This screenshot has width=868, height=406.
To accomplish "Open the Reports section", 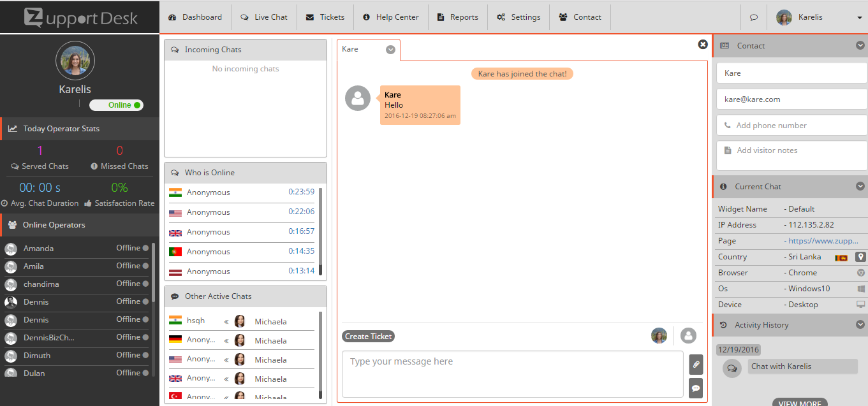I will tap(458, 17).
